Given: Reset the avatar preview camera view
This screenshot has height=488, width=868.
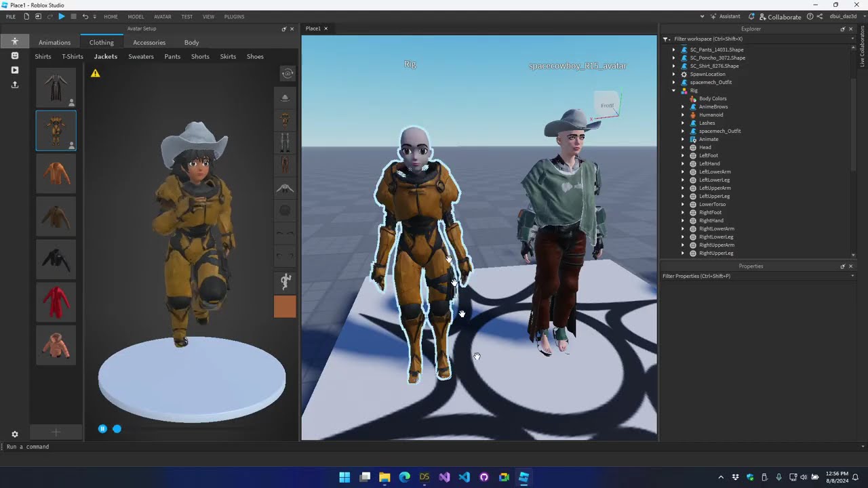Looking at the screenshot, I should click(x=288, y=73).
